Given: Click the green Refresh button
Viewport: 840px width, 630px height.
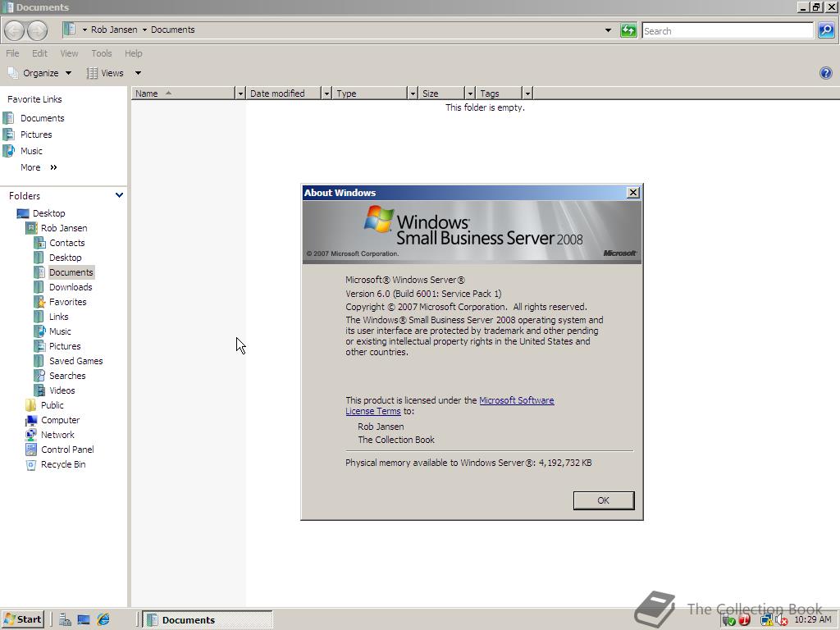Looking at the screenshot, I should (x=628, y=30).
